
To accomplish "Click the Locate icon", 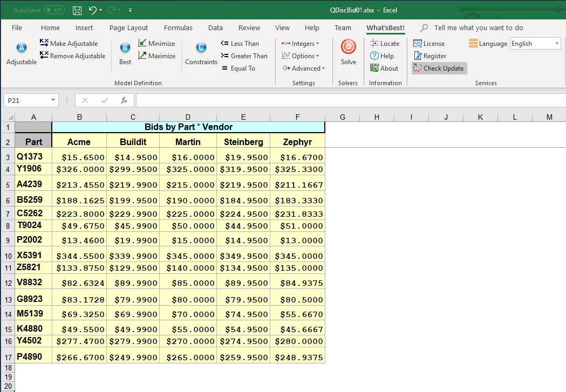I will pos(374,43).
